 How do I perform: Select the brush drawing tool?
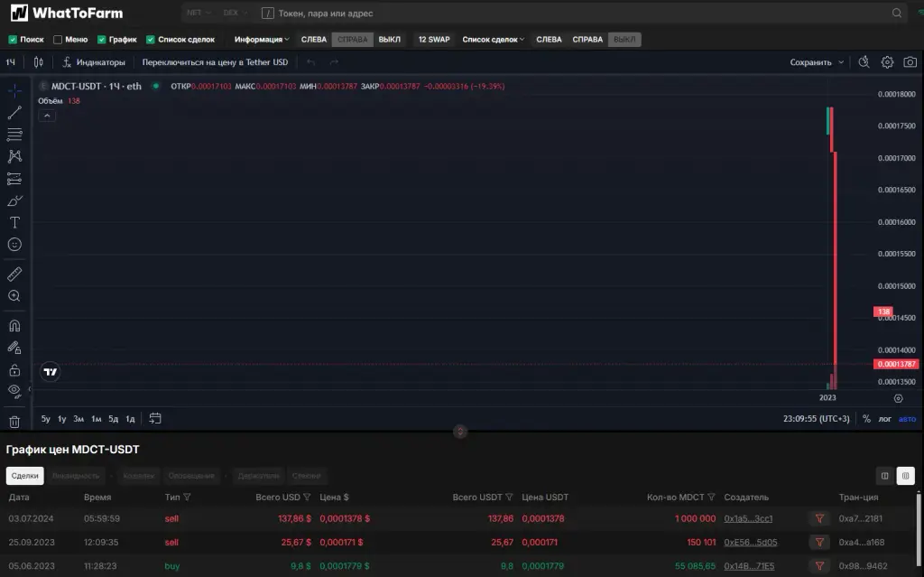point(14,201)
